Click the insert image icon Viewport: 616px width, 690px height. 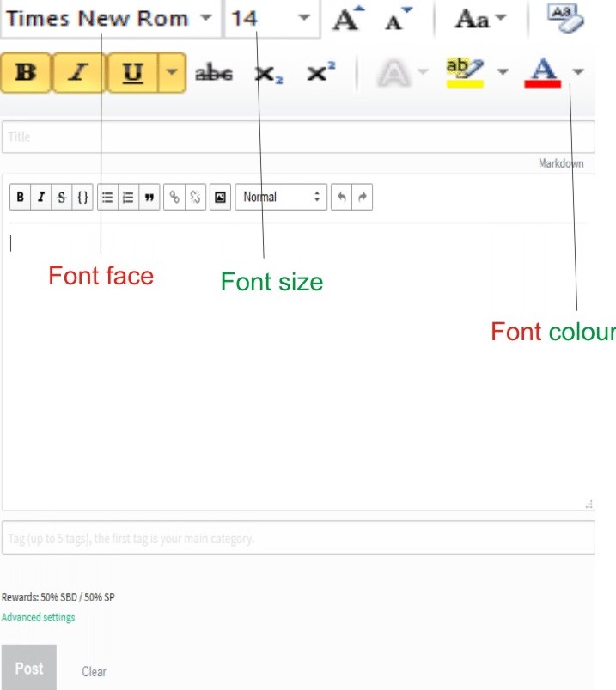[x=220, y=197]
